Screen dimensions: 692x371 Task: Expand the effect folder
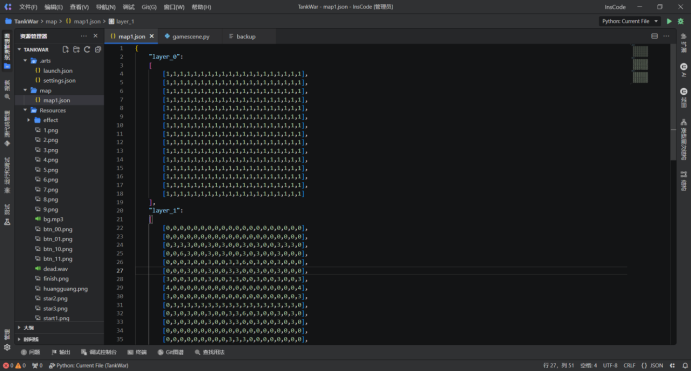click(x=29, y=120)
